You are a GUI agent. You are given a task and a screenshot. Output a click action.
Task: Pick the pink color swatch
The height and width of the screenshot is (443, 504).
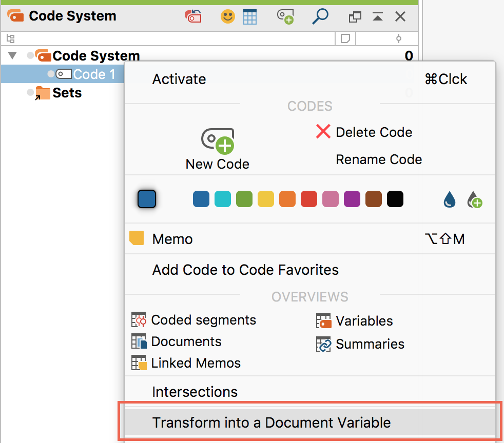coord(331,199)
